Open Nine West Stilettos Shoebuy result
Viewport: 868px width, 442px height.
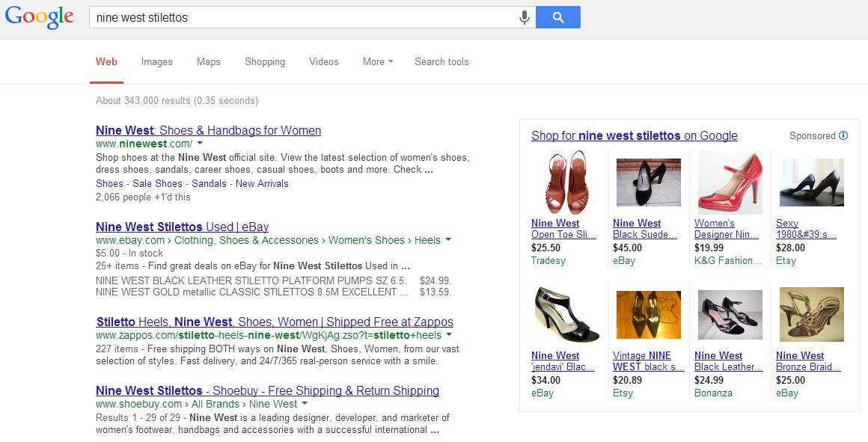click(267, 390)
